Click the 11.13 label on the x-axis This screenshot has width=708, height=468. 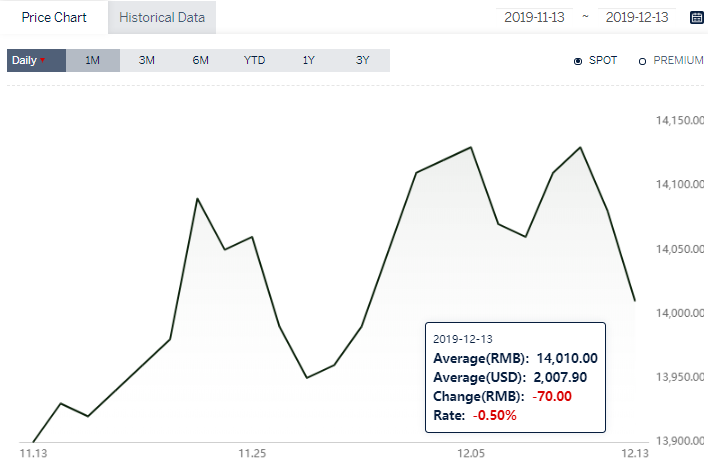pyautogui.click(x=33, y=453)
